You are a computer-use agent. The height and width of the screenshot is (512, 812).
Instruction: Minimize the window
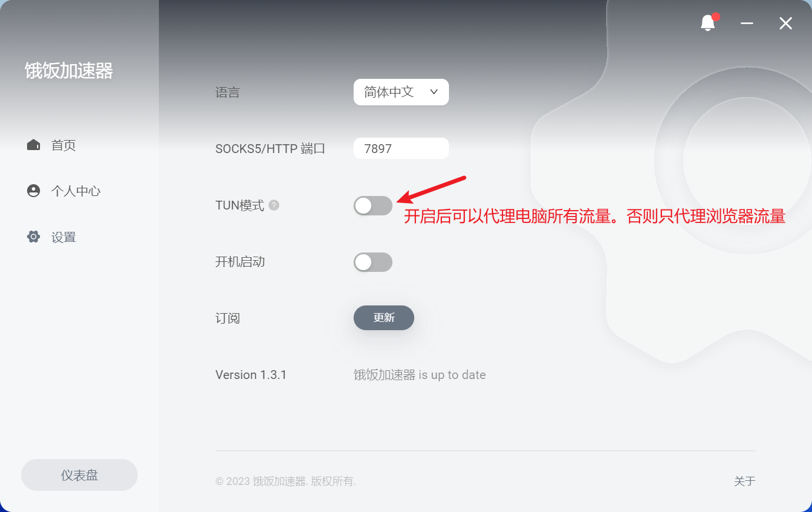pos(747,24)
